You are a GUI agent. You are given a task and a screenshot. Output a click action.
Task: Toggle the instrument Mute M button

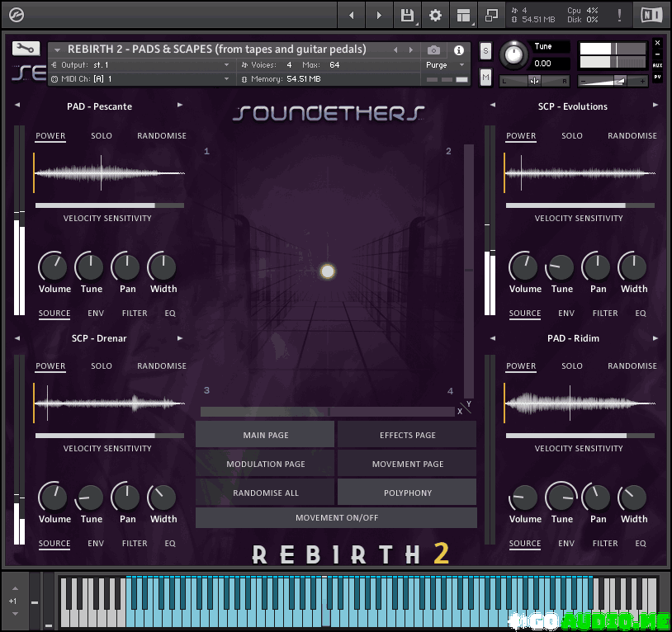(x=485, y=78)
